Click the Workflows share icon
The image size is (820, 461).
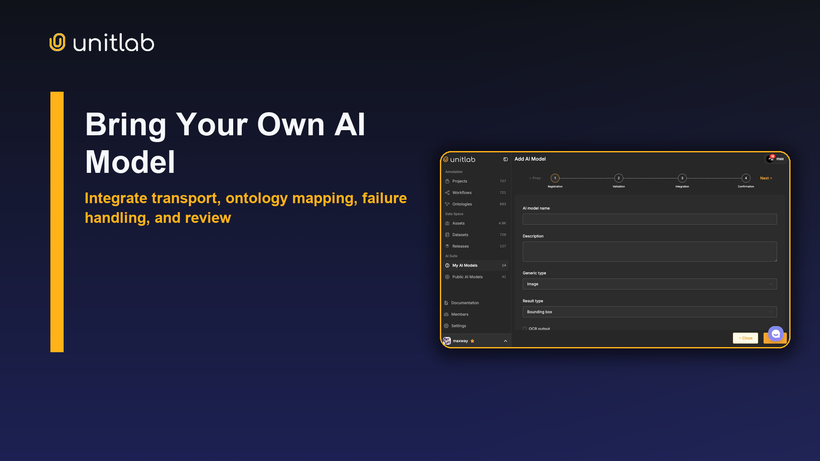(x=447, y=193)
